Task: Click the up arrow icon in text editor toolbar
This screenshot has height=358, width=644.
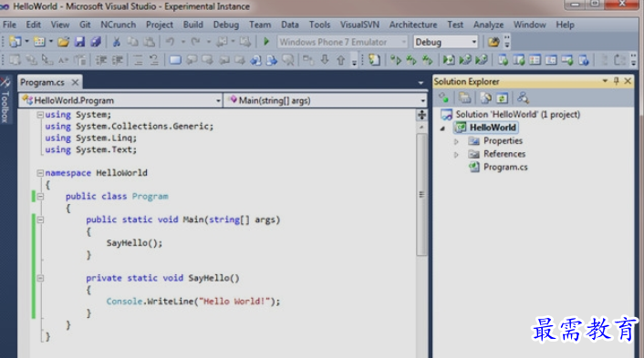Action: coord(340,60)
